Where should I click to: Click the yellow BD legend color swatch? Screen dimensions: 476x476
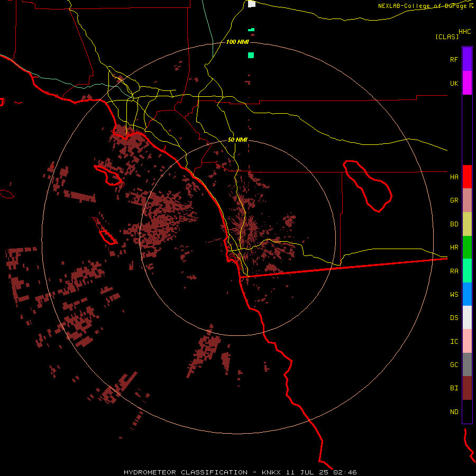click(x=467, y=224)
